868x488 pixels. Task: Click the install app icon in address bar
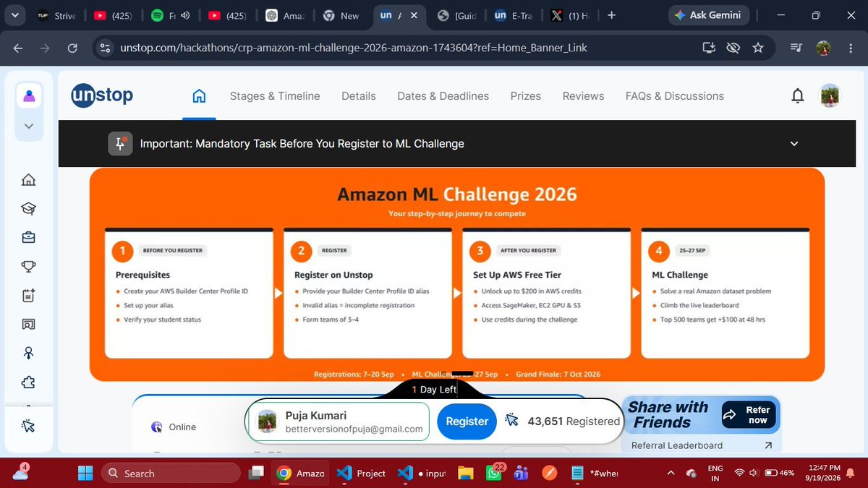click(x=709, y=48)
